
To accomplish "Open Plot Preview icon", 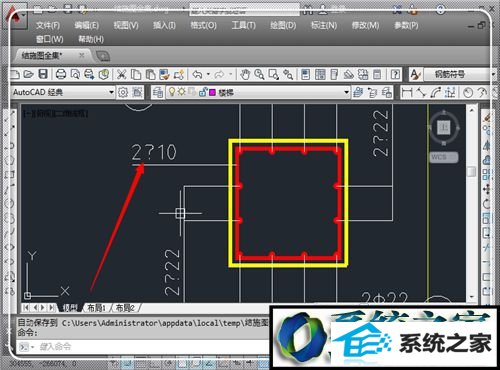I will (75, 74).
